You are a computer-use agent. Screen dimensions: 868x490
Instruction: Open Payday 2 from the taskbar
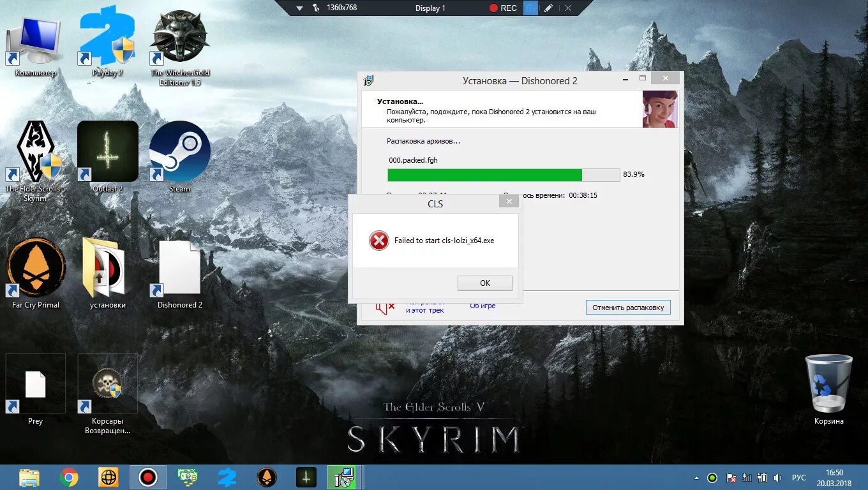pyautogui.click(x=227, y=477)
